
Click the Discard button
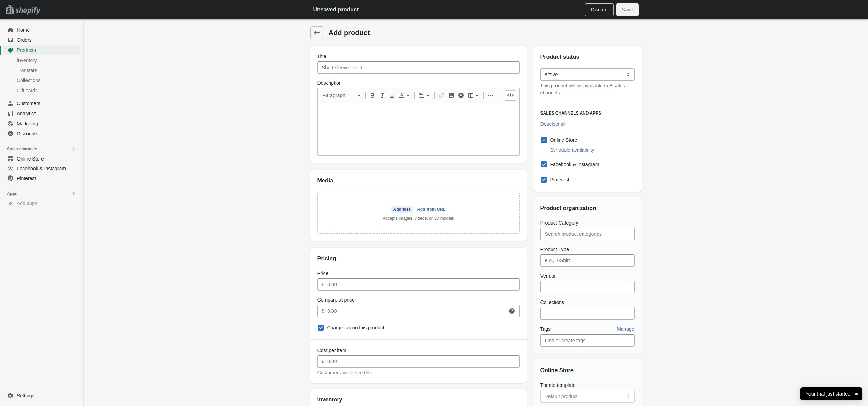(599, 10)
